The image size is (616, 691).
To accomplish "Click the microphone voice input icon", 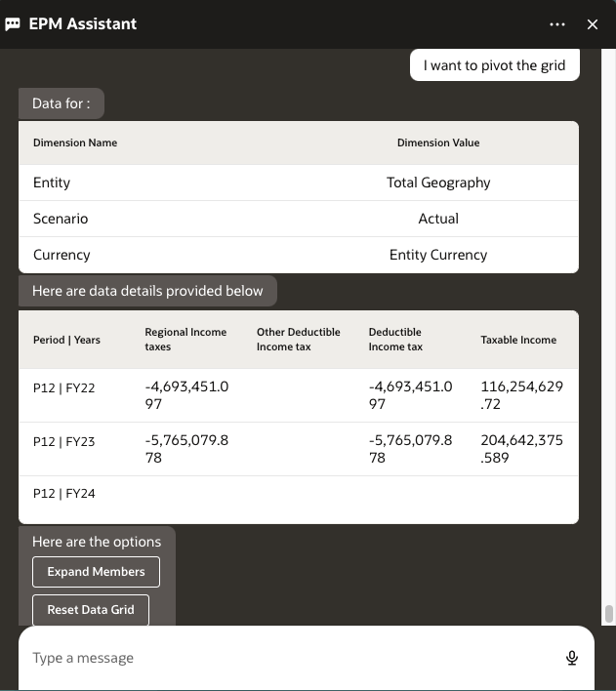I will click(572, 658).
